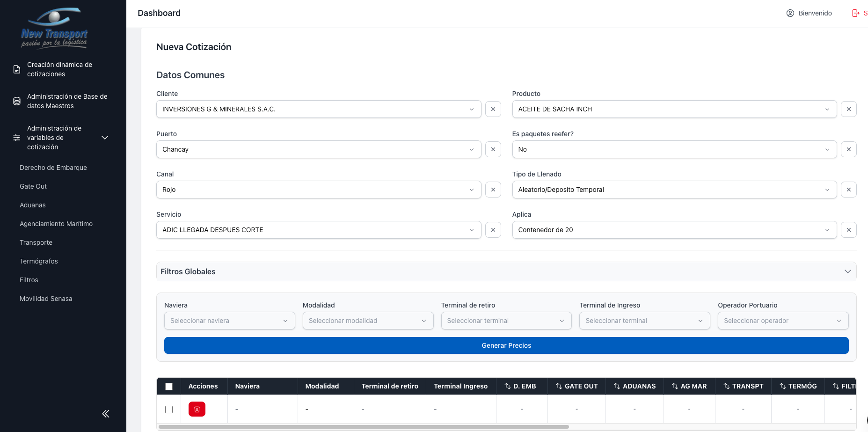
Task: Click the red trash delete icon in table row
Action: (x=197, y=409)
